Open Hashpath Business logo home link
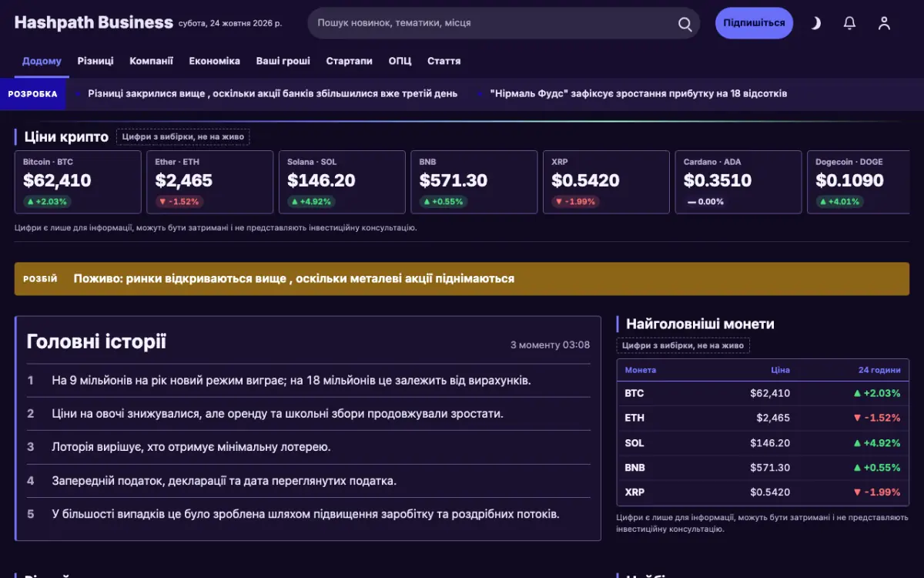The image size is (924, 578). pyautogui.click(x=93, y=22)
